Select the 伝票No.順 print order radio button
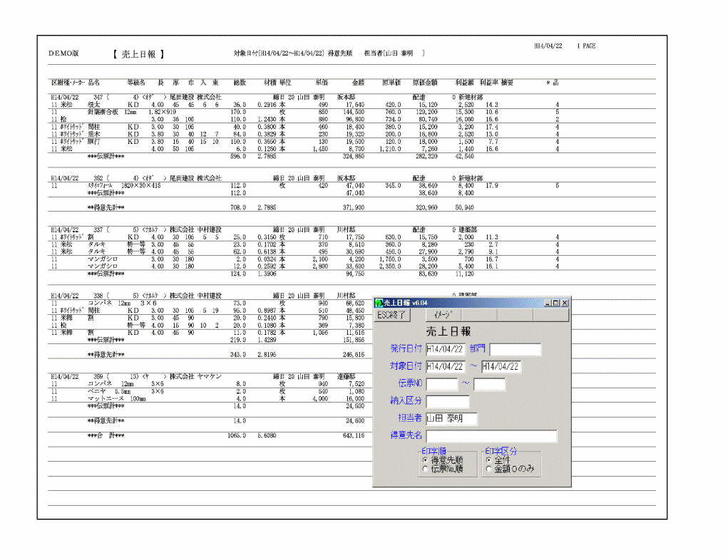 425,469
